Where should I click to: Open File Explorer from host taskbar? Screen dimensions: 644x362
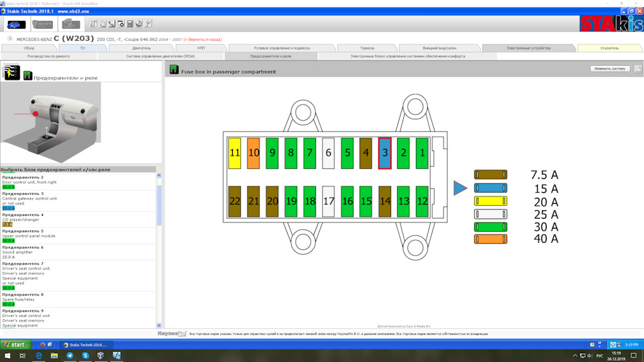(54, 356)
